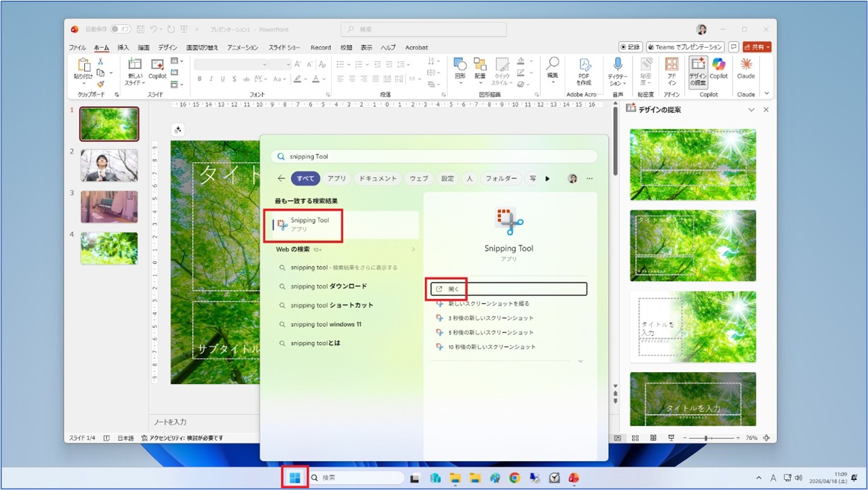This screenshot has height=490, width=868.
Task: Toggle the AutoSave switch
Action: (121, 29)
